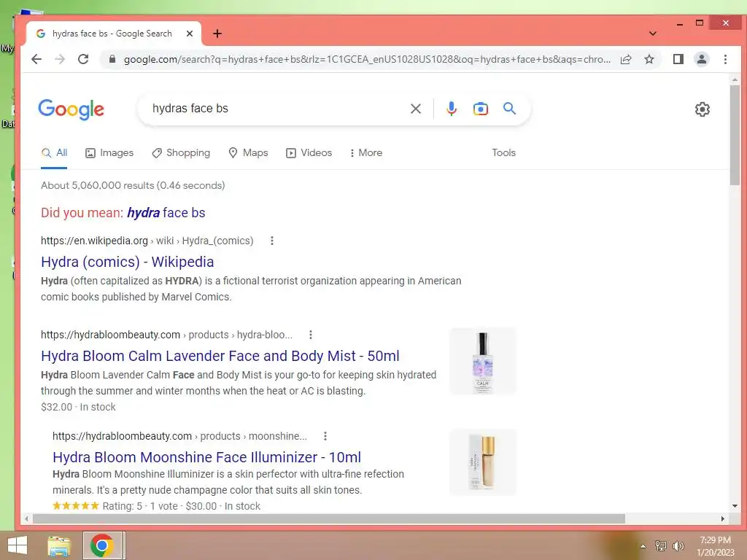This screenshot has width=747, height=560.
Task: Open options for moonshine result
Action: pos(325,436)
